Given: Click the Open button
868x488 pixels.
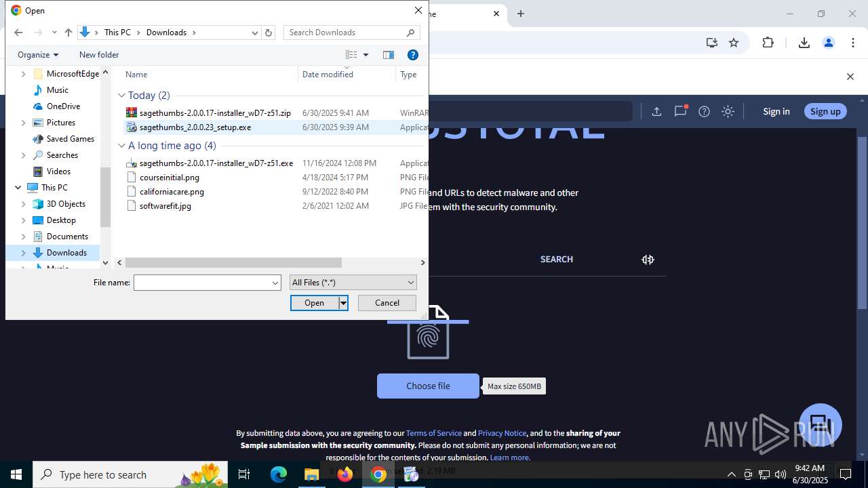Looking at the screenshot, I should [x=315, y=303].
